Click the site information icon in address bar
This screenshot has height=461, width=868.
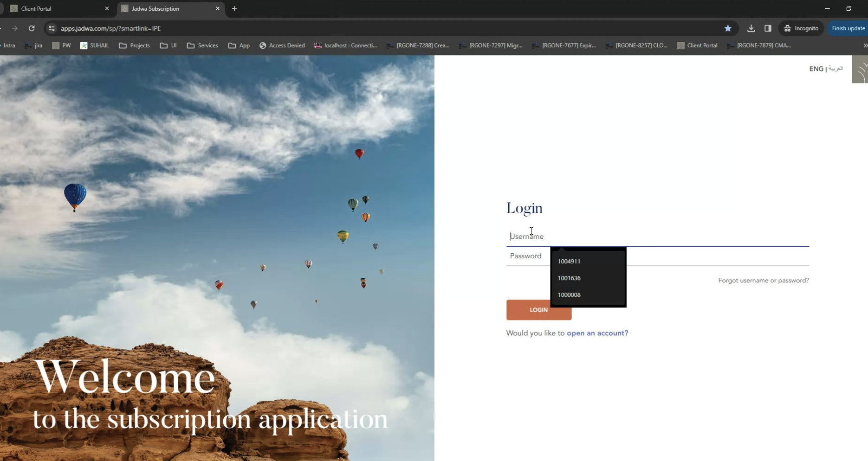click(52, 28)
